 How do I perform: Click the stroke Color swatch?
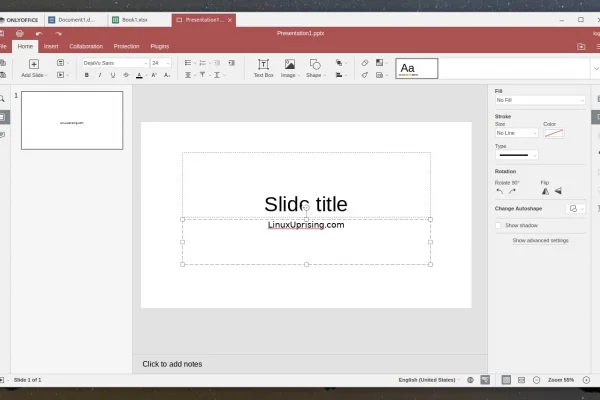553,133
